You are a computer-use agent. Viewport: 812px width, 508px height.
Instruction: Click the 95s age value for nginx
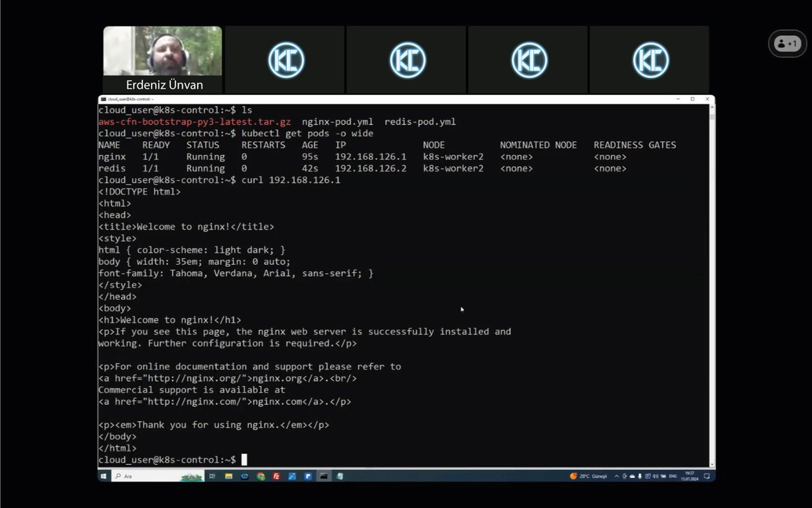click(310, 156)
